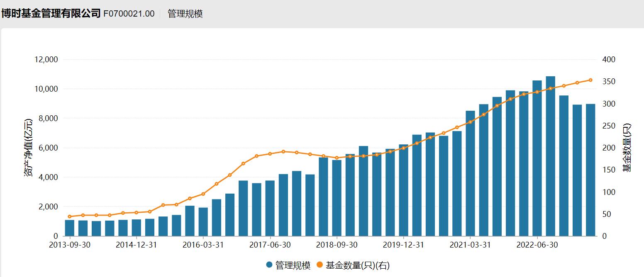Click the first orange data point near 2013-09-30
Image resolution: width=644 pixels, height=277 pixels.
[69, 216]
